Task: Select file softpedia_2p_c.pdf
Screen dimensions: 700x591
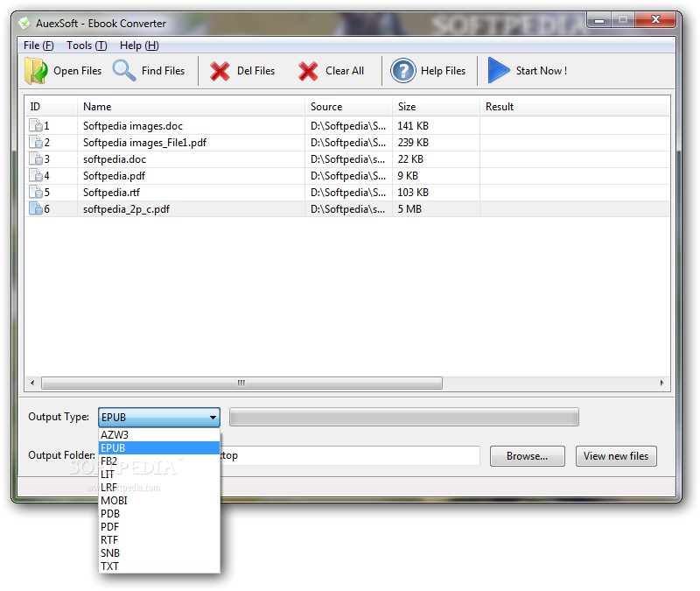Action: pos(126,209)
